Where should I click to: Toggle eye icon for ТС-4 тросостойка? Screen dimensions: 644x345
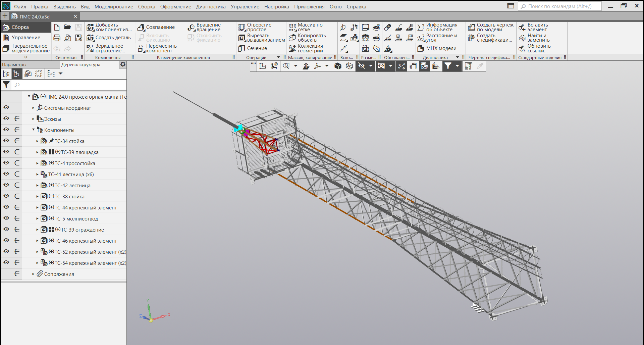[x=6, y=163]
